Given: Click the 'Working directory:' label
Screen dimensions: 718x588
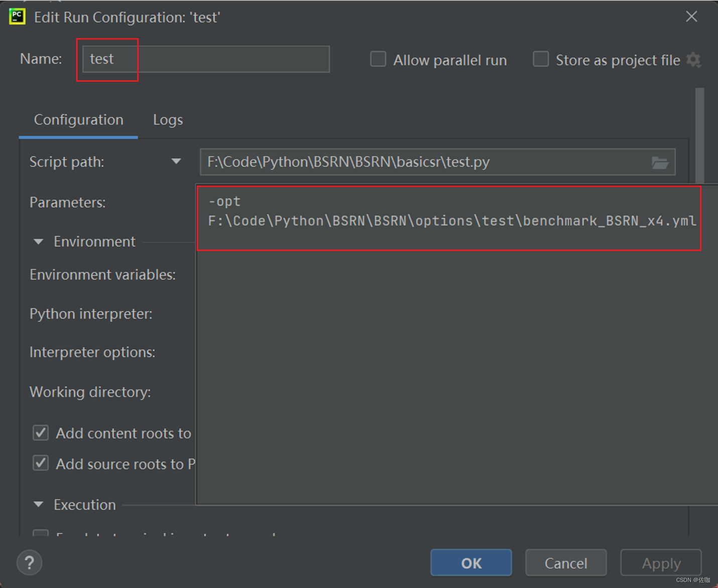Looking at the screenshot, I should [90, 392].
